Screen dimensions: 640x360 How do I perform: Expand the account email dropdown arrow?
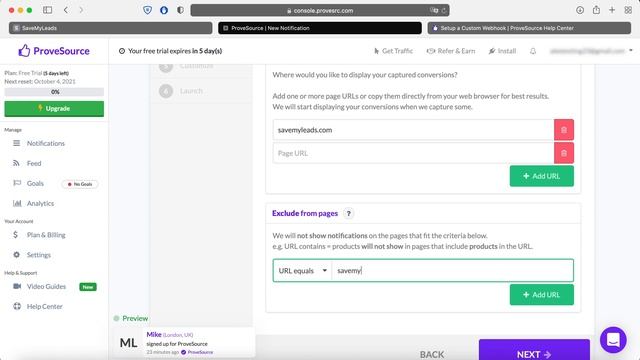click(x=631, y=51)
